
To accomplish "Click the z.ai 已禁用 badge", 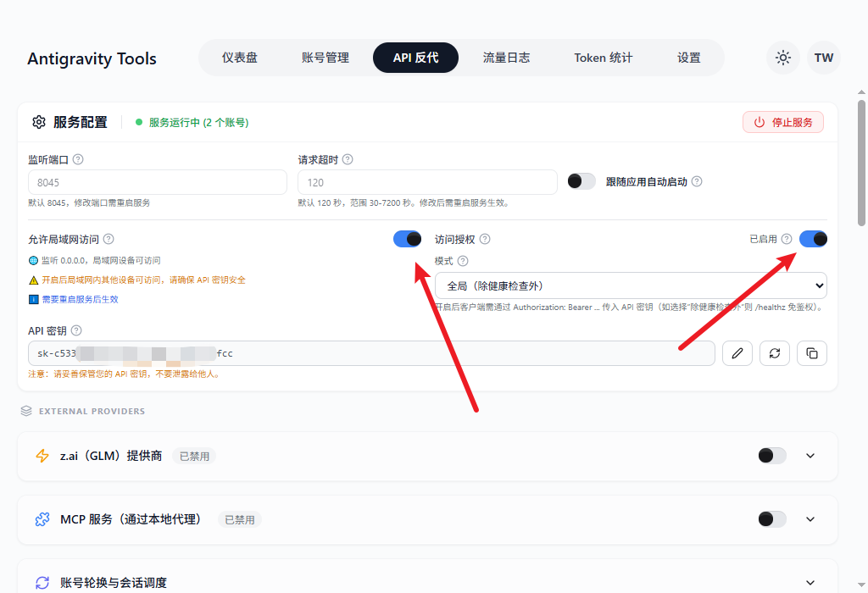I will click(194, 457).
